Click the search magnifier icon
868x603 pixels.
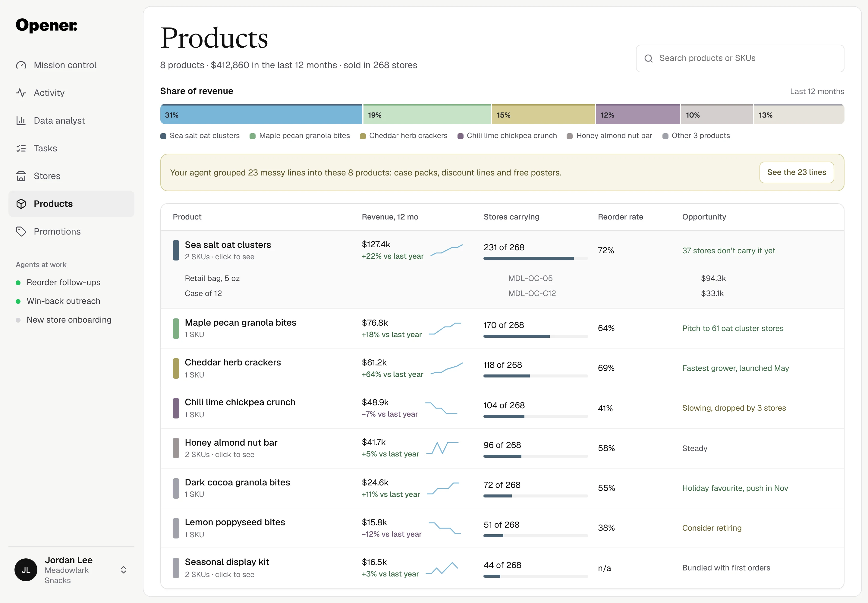649,58
